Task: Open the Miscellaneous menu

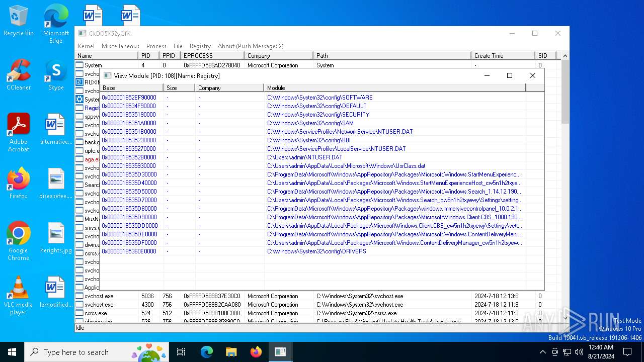Action: [x=120, y=46]
